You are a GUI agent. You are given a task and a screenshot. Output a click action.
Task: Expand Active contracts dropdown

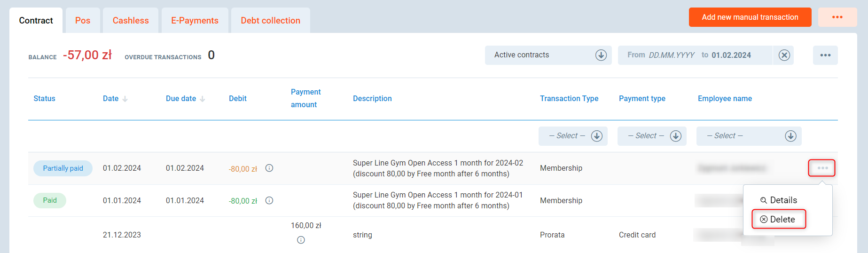(601, 55)
